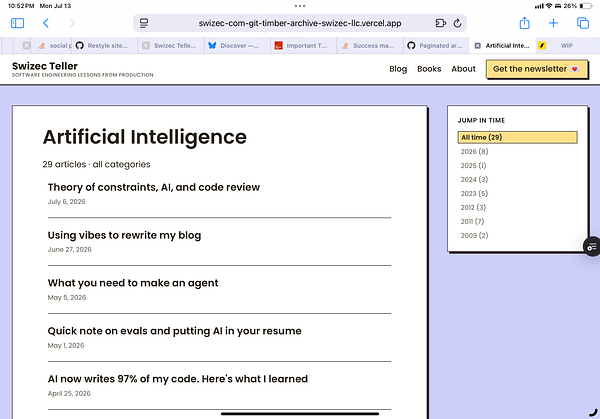Open the About nav link
This screenshot has height=419, width=600.
click(x=463, y=69)
